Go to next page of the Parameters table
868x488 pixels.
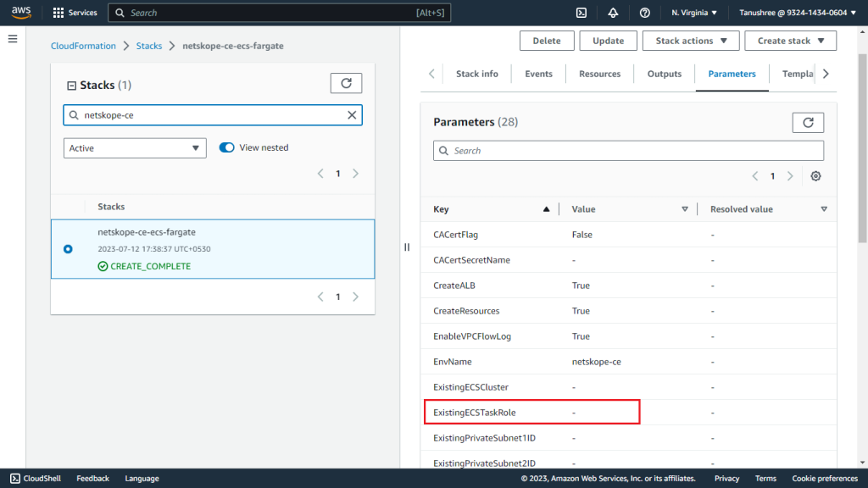point(790,176)
